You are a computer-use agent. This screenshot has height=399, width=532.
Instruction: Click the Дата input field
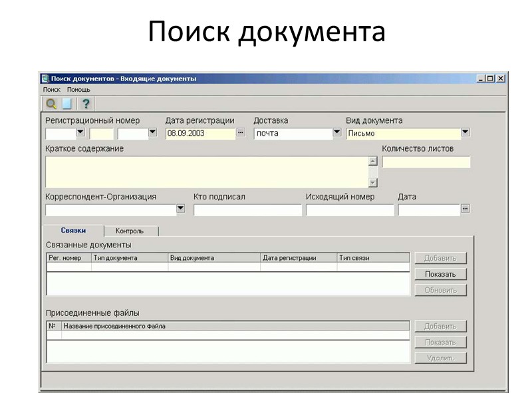[429, 210]
